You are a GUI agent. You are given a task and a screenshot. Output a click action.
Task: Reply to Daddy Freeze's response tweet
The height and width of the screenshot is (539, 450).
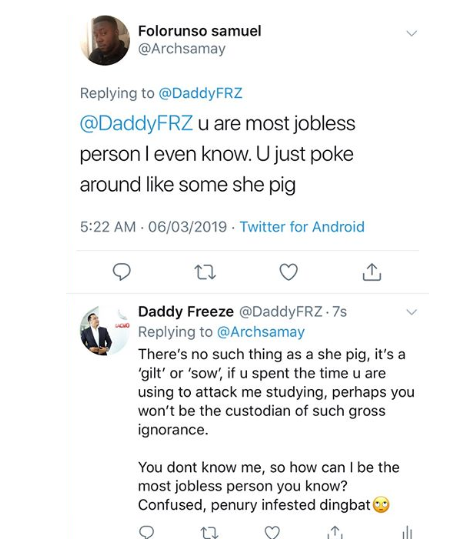tap(147, 532)
